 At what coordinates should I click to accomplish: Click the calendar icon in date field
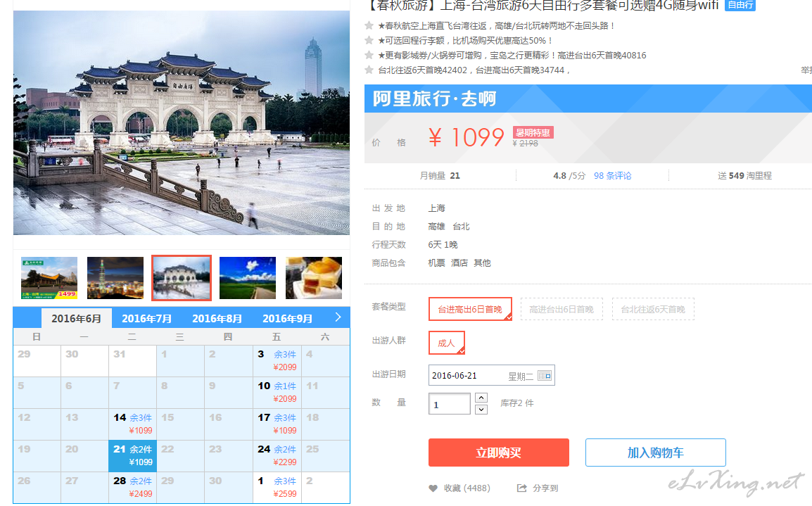point(545,376)
